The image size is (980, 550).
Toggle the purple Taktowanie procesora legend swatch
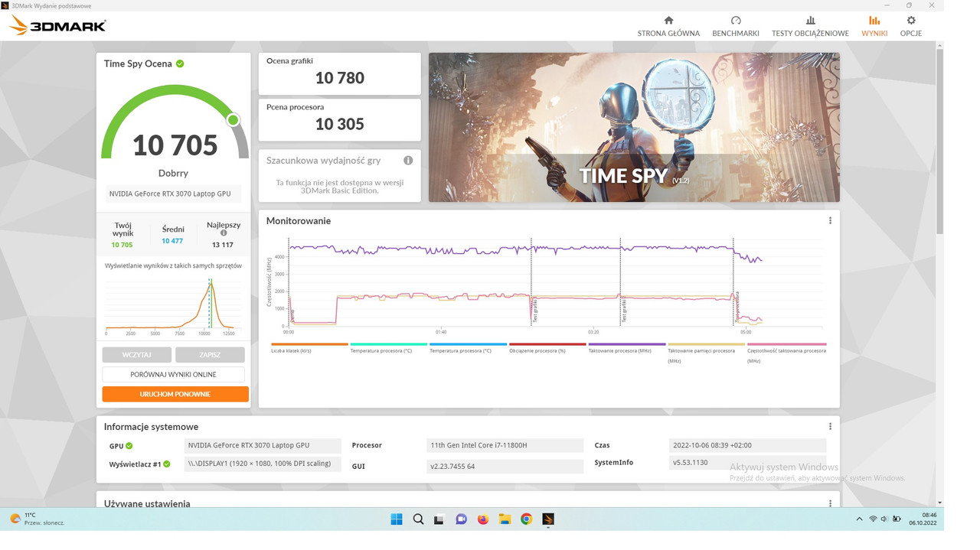[x=627, y=344]
